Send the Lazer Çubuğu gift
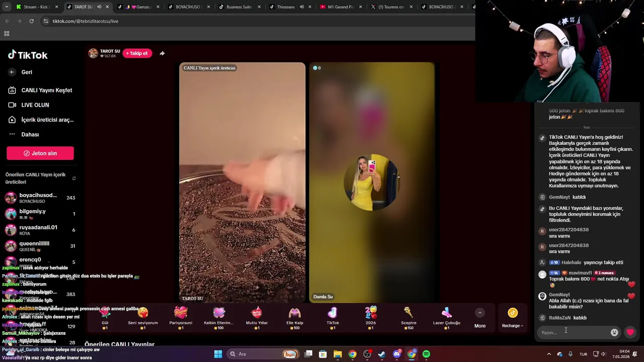Viewport: 644px width, 362px height. (x=447, y=317)
